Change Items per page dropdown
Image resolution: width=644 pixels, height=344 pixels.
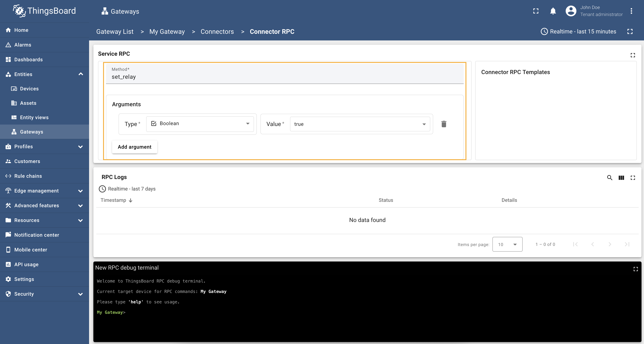(507, 244)
